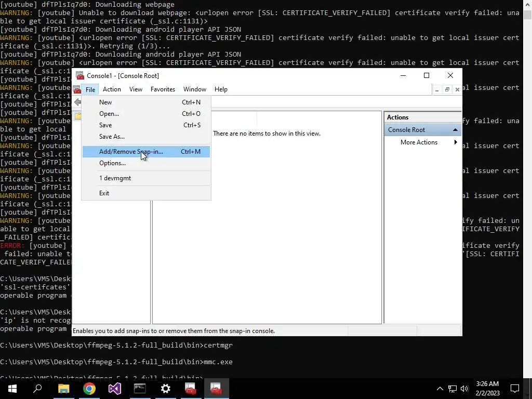Image resolution: width=532 pixels, height=399 pixels.
Task: Close the inner Console Root child window
Action: click(457, 89)
